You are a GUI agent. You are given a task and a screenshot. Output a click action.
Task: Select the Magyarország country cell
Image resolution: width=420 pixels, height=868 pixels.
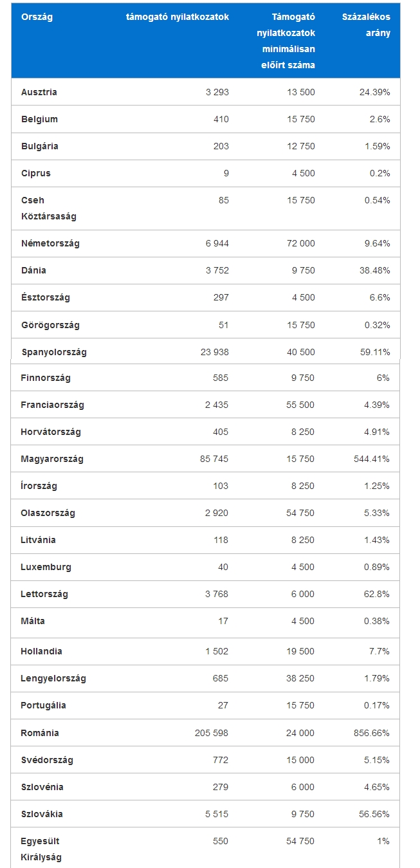point(51,459)
